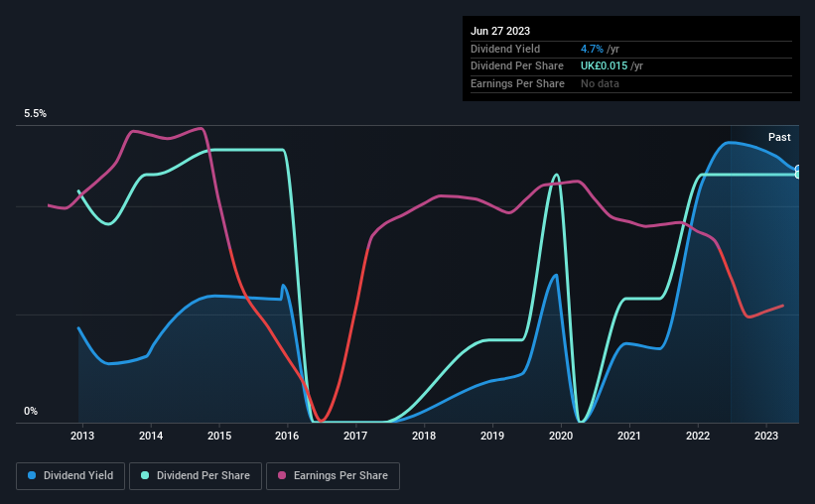This screenshot has height=504, width=815.
Task: Toggle the Dividend Per Share legend button
Action: 196,476
